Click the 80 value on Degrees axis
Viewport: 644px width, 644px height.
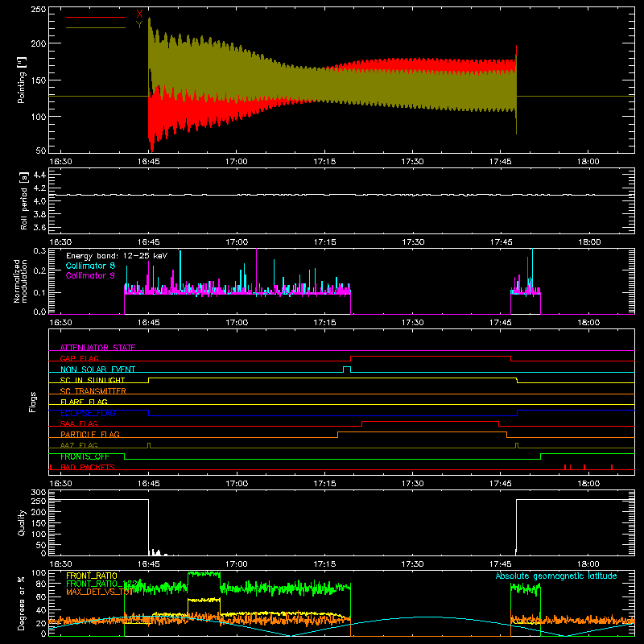coord(41,584)
